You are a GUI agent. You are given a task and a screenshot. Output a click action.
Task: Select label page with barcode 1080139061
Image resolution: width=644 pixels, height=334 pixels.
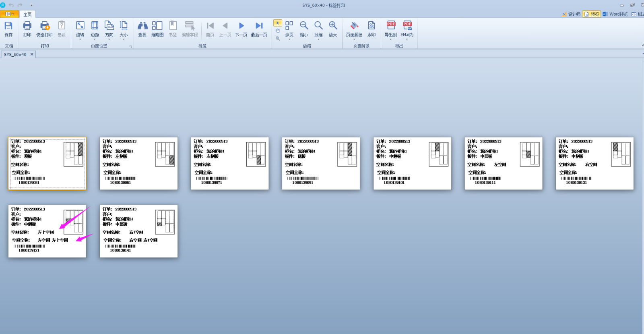pos(138,163)
